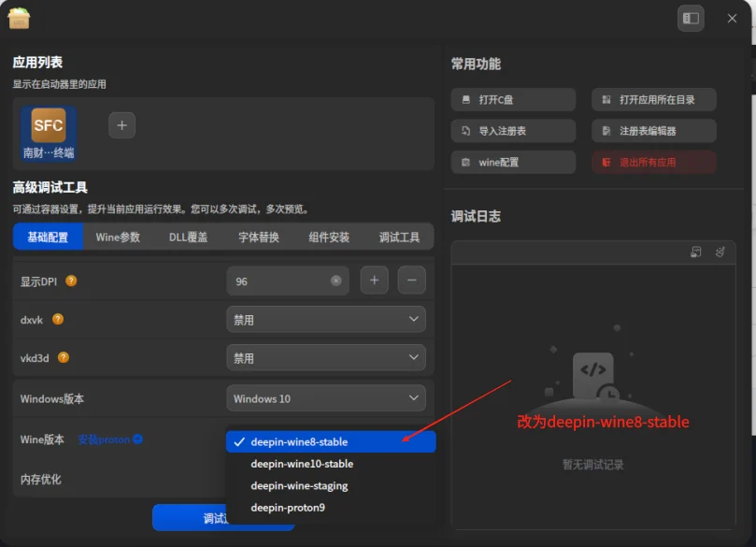This screenshot has width=756, height=547.
Task: Click the help icon next to vkd3d
Action: coord(64,357)
